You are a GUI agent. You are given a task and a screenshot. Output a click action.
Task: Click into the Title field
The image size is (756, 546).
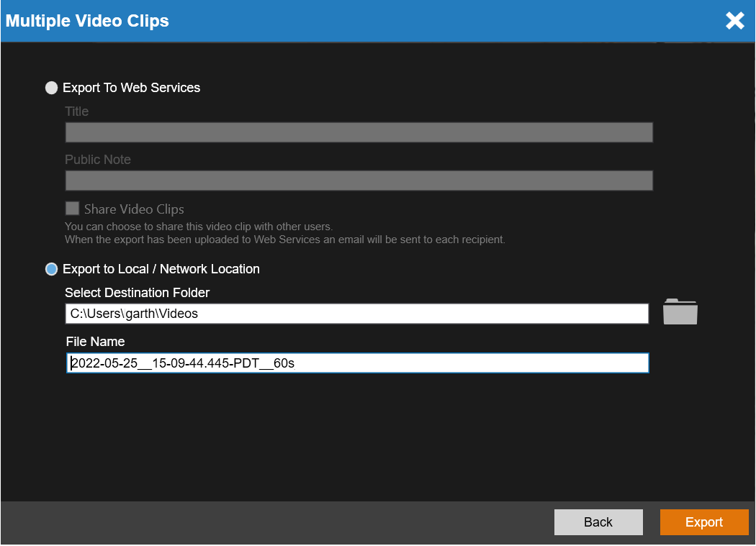pyautogui.click(x=359, y=132)
